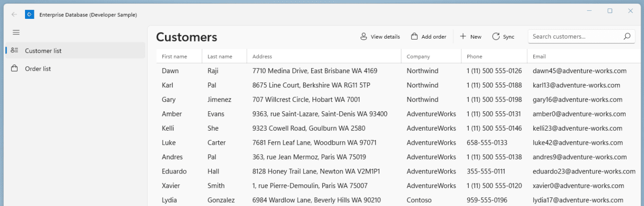Select Eduardo Hall's email cell
Screen dimensions: 644x206
click(x=584, y=171)
